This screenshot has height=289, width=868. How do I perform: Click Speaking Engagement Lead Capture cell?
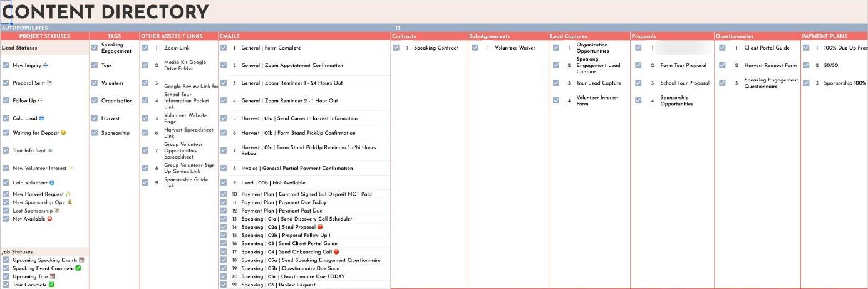pyautogui.click(x=598, y=65)
